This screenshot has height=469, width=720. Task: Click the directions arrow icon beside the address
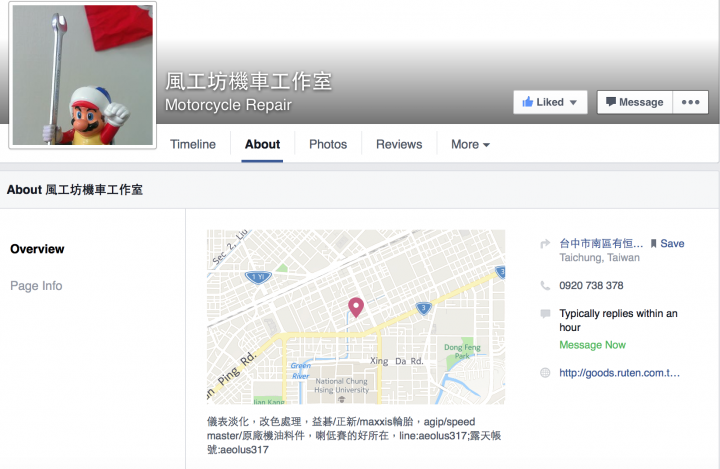click(545, 244)
